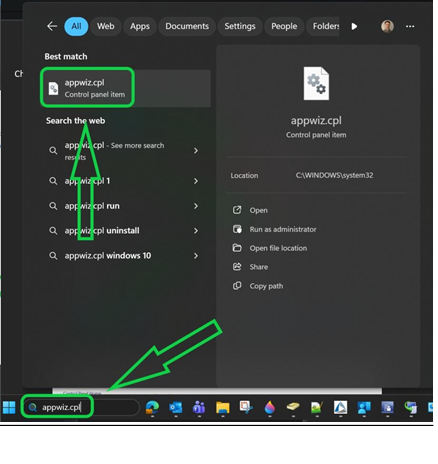This screenshot has width=438, height=464.
Task: Switch to the Documents filter tab
Action: [187, 26]
